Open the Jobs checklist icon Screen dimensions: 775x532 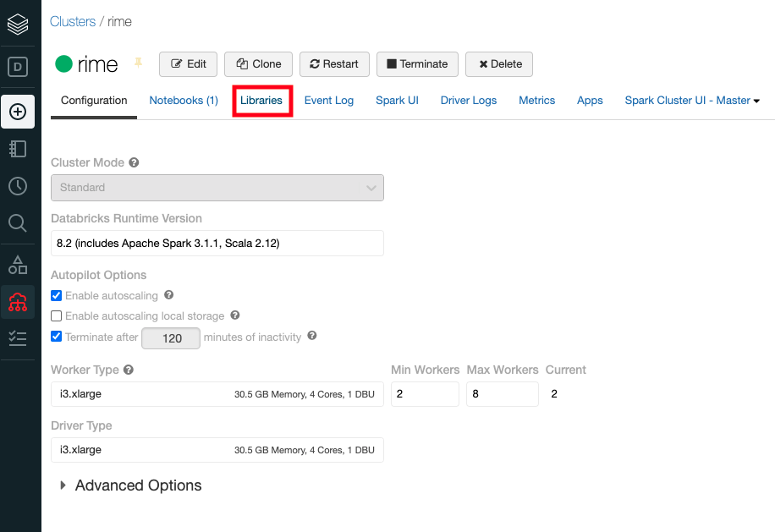point(18,338)
